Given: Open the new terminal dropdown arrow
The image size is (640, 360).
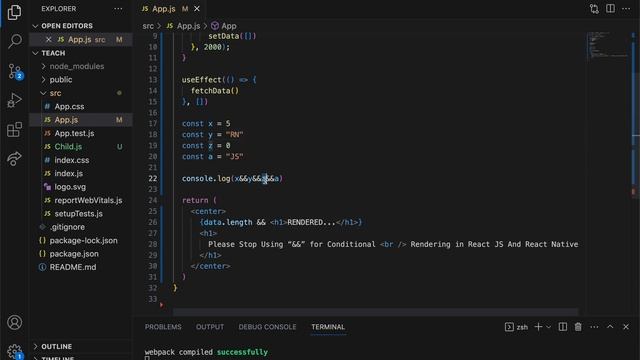Looking at the screenshot, I should click(x=549, y=327).
